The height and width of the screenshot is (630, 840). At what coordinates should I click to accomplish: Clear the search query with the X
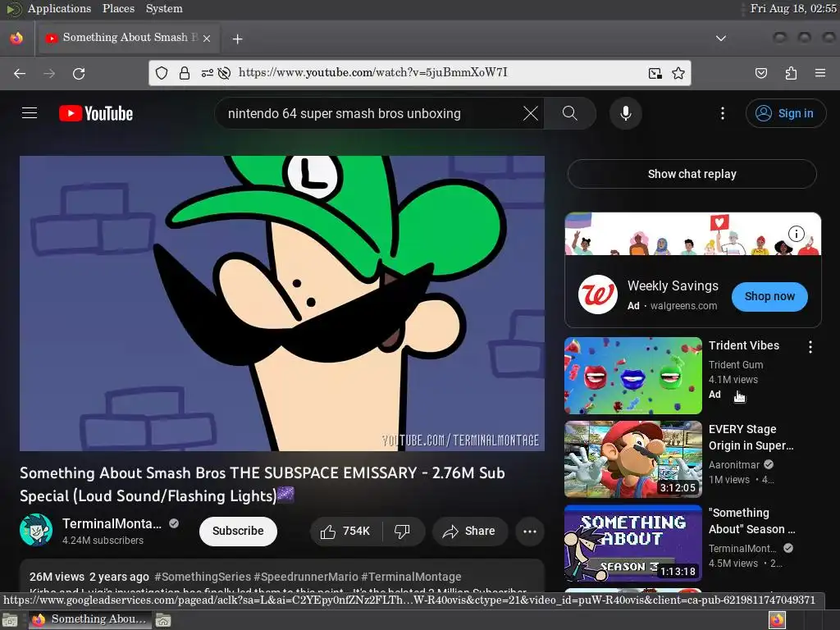[531, 113]
